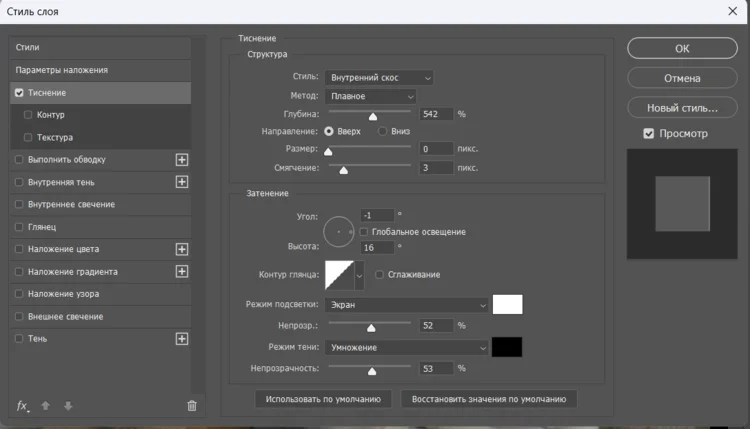
Task: Click the Глубина value field 542
Action: [x=436, y=114]
